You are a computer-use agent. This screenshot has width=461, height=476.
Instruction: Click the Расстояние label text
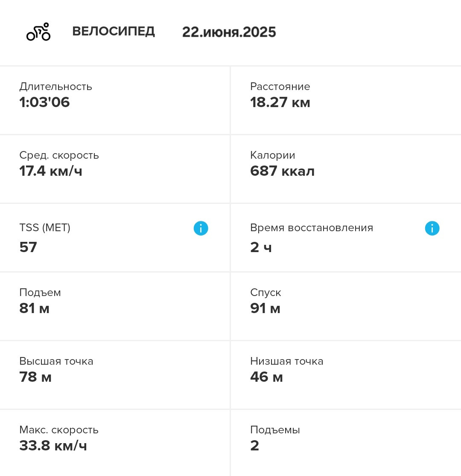coord(280,87)
